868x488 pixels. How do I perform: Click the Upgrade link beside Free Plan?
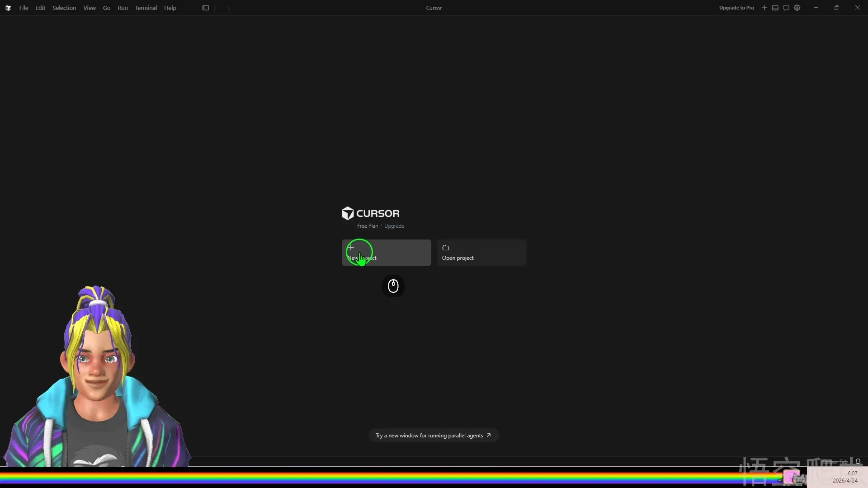click(394, 226)
